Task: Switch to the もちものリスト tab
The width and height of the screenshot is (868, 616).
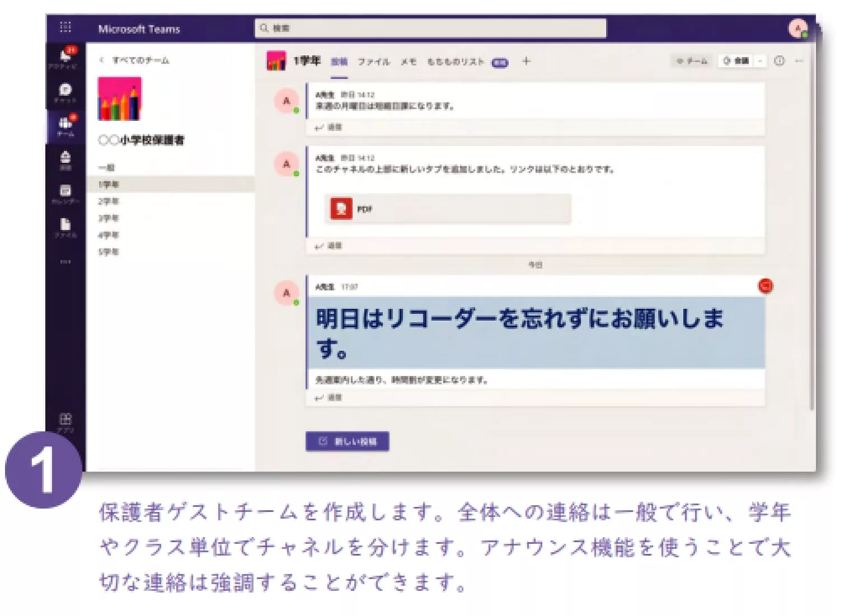Action: [x=456, y=62]
